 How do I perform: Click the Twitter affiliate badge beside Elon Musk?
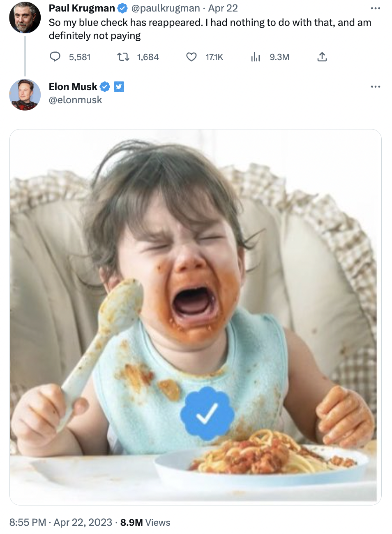119,87
